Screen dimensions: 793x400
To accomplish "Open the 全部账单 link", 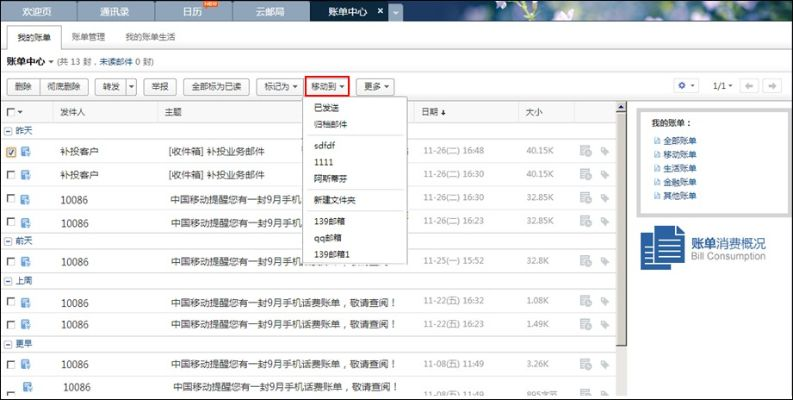I will [680, 141].
